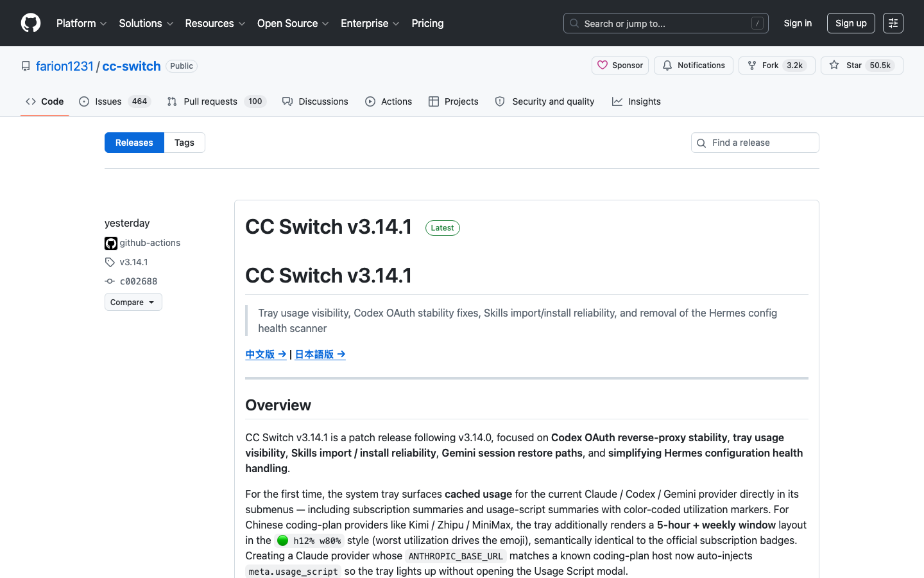Click the Fork icon to fork cc-switch
Screen dimensions: 924x578
[751, 65]
